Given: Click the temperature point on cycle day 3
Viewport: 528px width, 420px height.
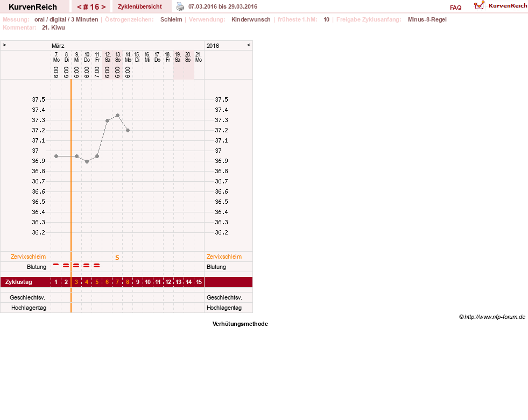Looking at the screenshot, I should [x=77, y=156].
